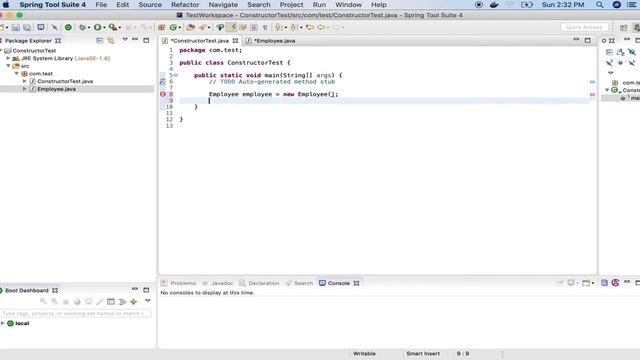The width and height of the screenshot is (640, 360).
Task: Expand Employee.java in Package Explorer
Action: click(24, 89)
